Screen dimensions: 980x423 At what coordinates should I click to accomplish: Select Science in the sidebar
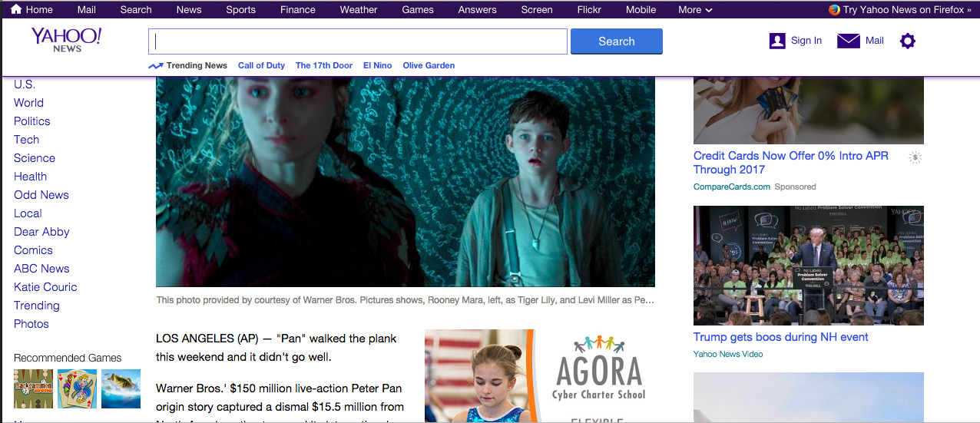pyautogui.click(x=35, y=158)
